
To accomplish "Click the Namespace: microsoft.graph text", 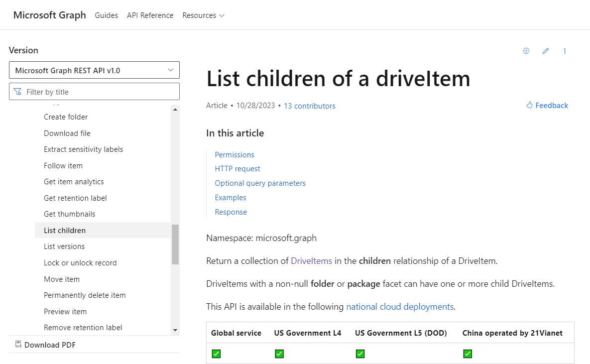I will coord(261,238).
